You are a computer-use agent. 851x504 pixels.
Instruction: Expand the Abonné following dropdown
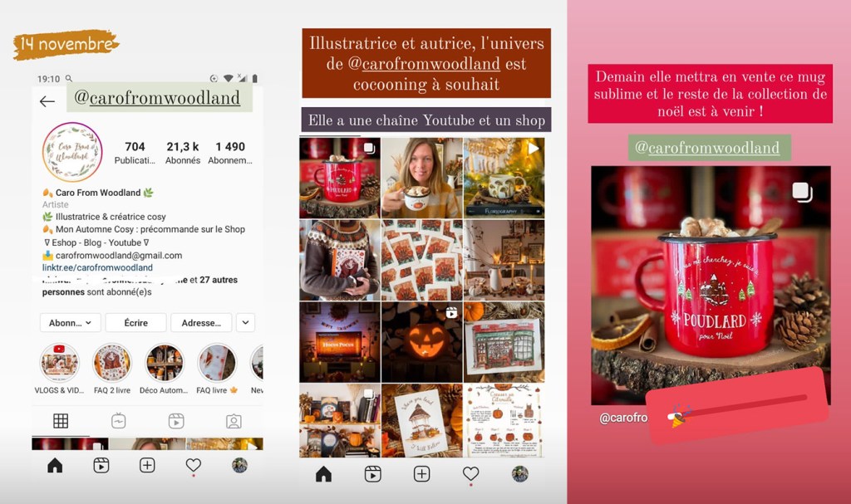[x=71, y=323]
